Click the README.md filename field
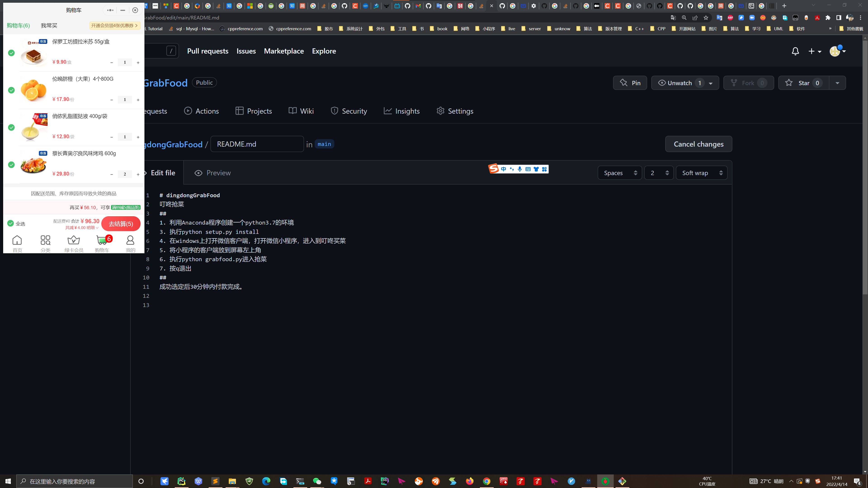This screenshot has width=868, height=488. click(257, 144)
